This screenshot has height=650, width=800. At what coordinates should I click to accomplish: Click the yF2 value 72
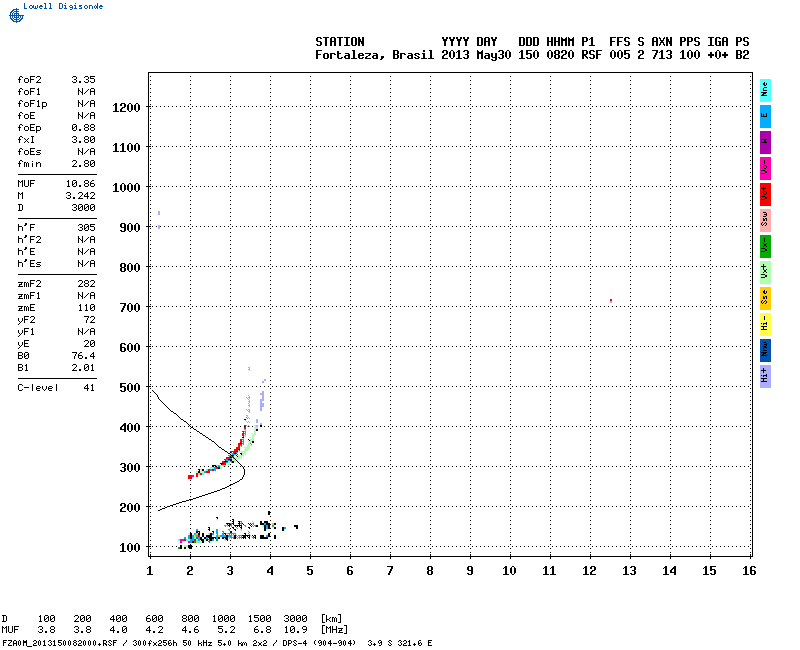90,320
